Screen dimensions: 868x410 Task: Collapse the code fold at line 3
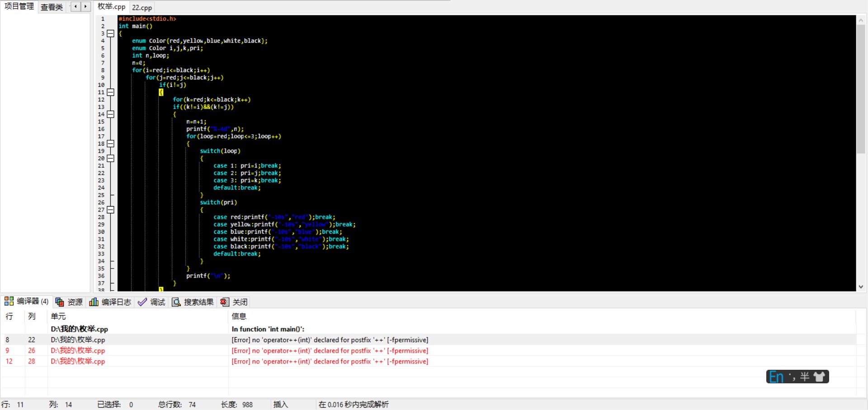110,33
